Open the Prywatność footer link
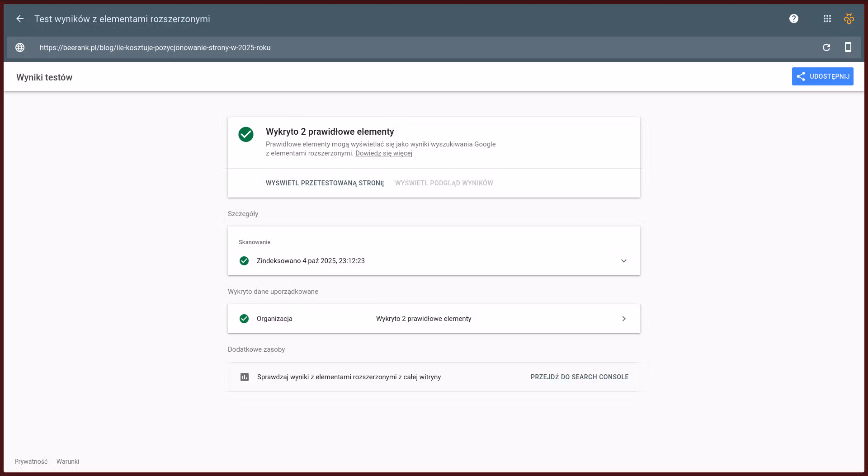Viewport: 868px width, 476px height. (x=31, y=462)
